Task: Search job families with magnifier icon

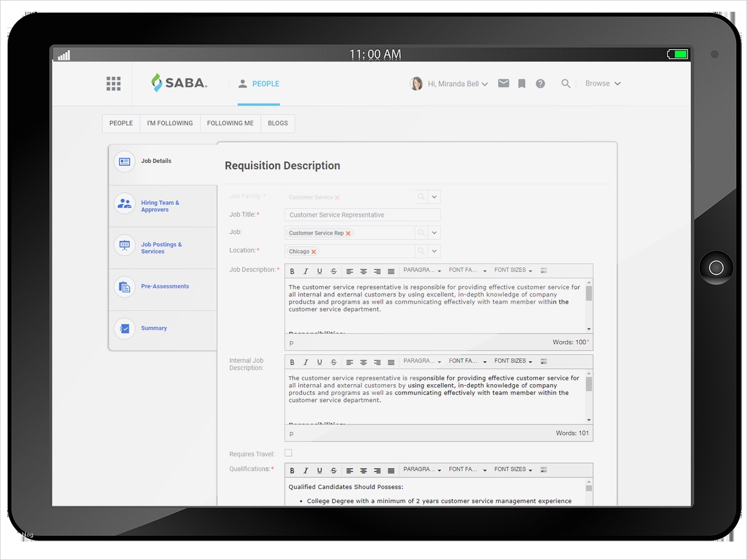Action: 421,197
